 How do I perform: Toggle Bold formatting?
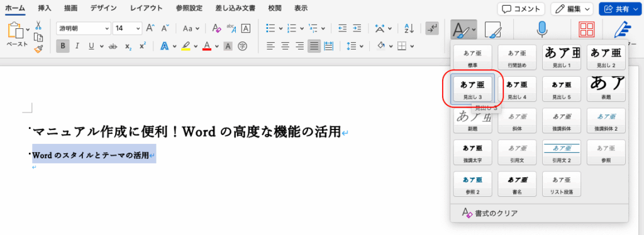(63, 46)
